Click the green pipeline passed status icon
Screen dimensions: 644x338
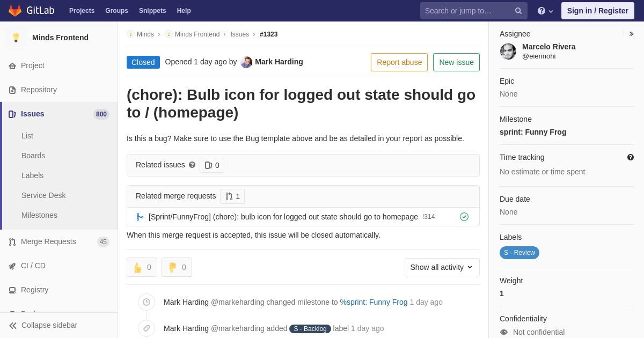[x=464, y=217]
